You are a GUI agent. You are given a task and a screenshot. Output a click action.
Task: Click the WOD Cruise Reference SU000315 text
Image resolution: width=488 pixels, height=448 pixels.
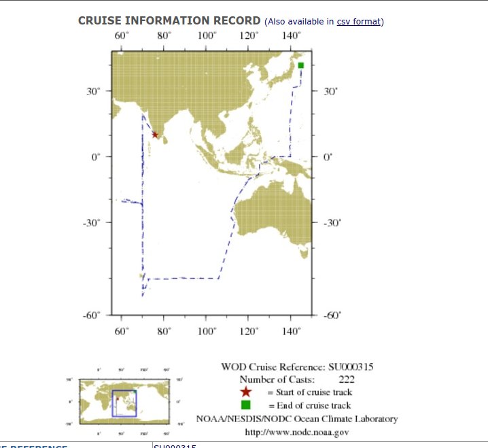[x=297, y=367]
